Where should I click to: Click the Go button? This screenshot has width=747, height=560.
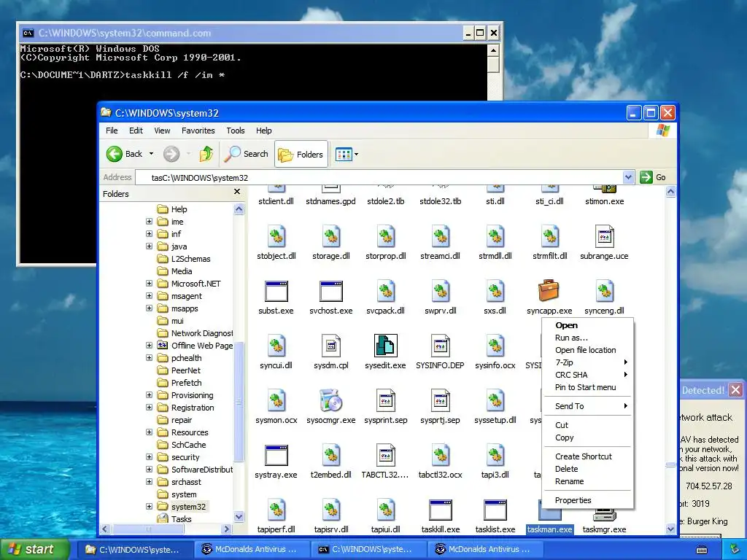point(654,177)
